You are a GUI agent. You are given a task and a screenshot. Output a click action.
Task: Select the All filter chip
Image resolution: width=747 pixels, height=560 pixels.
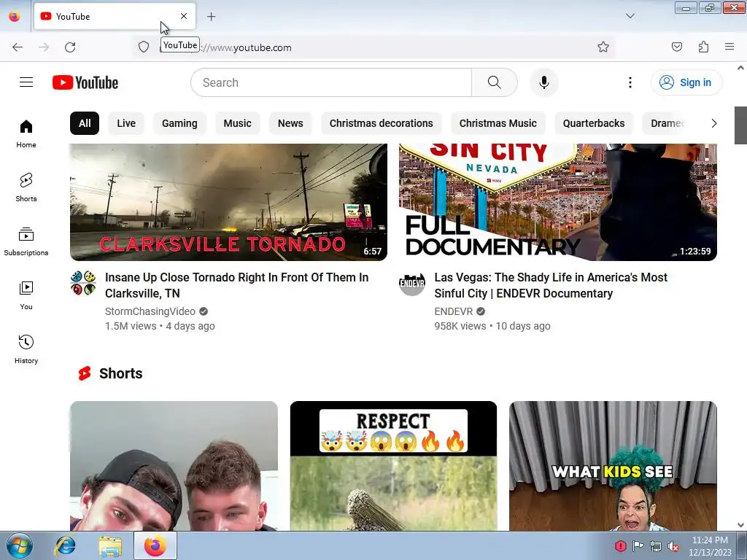pyautogui.click(x=85, y=123)
